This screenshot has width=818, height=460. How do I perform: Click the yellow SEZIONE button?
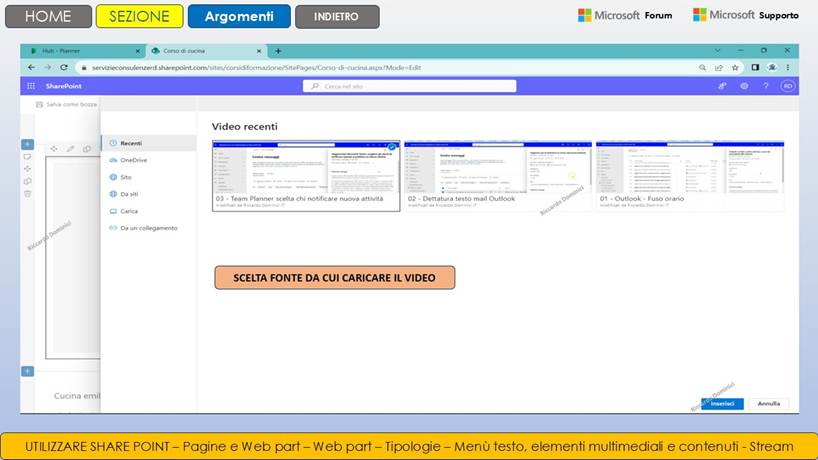(x=139, y=16)
